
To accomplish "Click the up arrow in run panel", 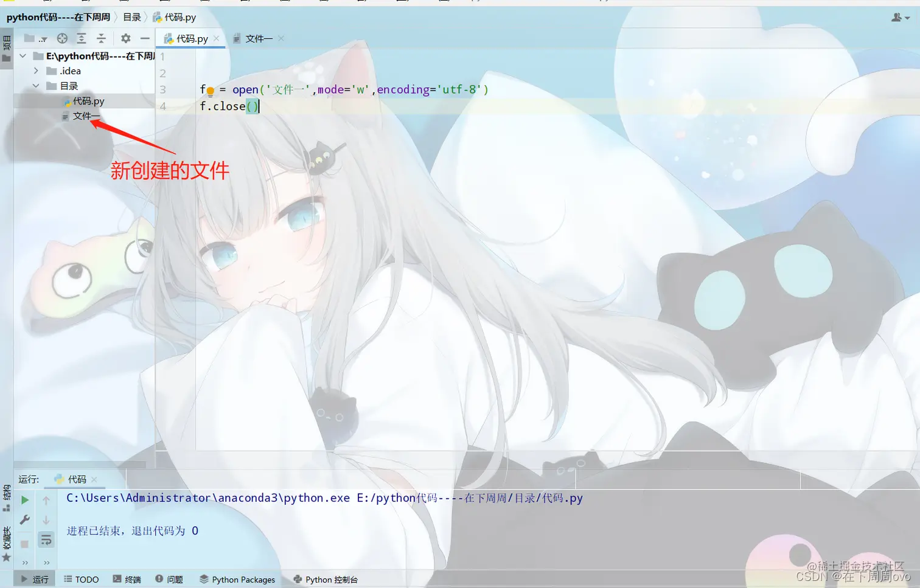I will click(x=46, y=500).
